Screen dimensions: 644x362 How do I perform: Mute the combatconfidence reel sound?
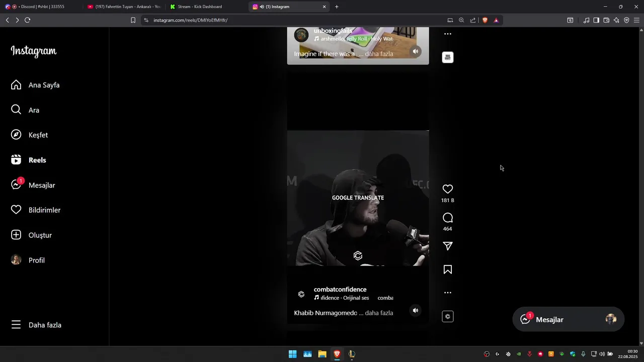(415, 310)
